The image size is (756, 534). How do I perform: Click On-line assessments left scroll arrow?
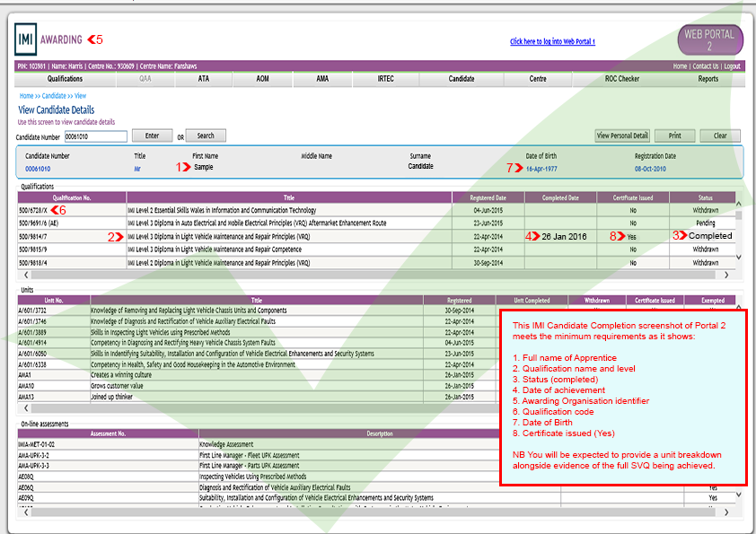point(26,512)
